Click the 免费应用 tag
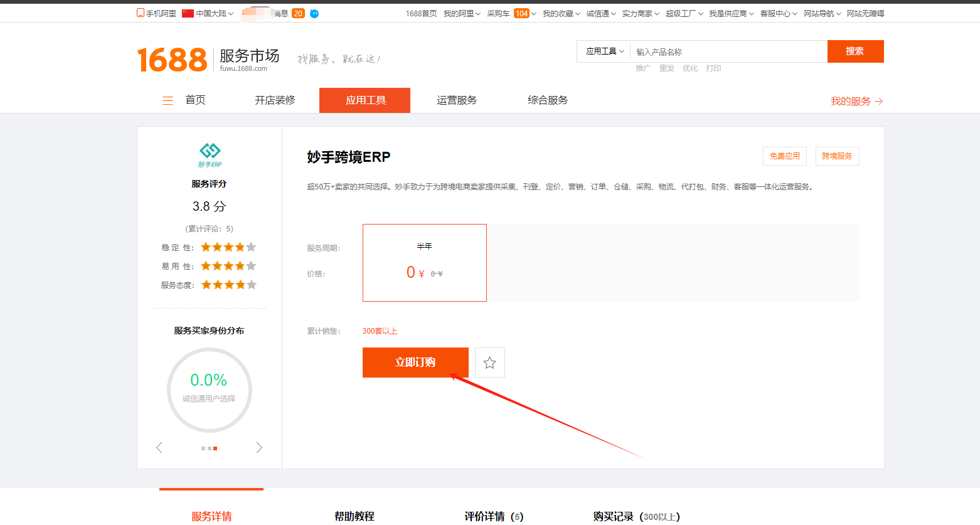980x525 pixels. click(x=785, y=156)
